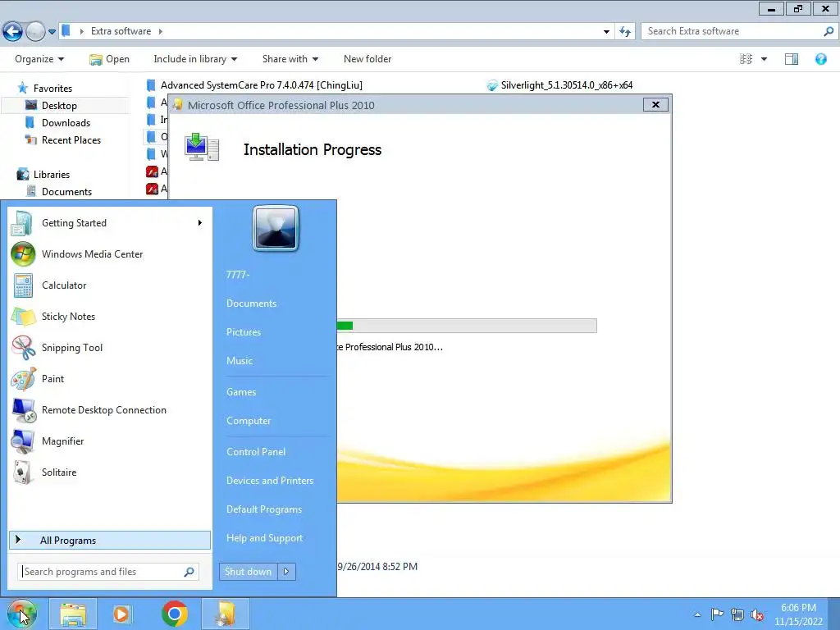Expand Getting Started submenu arrow
The image size is (840, 630).
[200, 223]
